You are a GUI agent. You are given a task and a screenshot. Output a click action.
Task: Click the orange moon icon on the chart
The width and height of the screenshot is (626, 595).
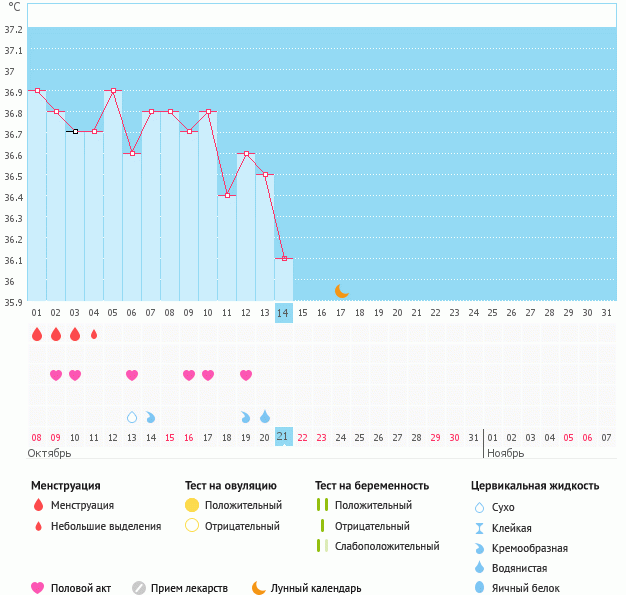pos(342,290)
